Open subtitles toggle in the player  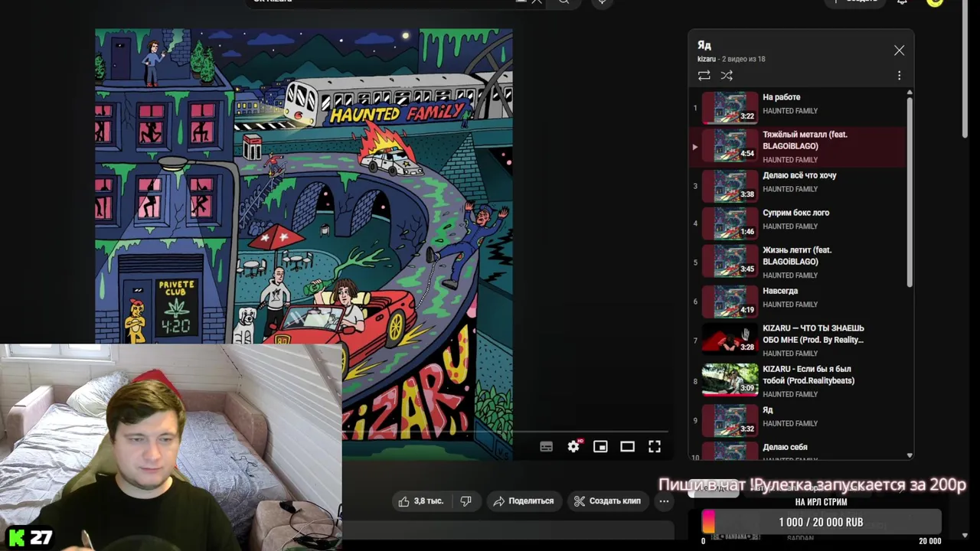[x=546, y=446]
